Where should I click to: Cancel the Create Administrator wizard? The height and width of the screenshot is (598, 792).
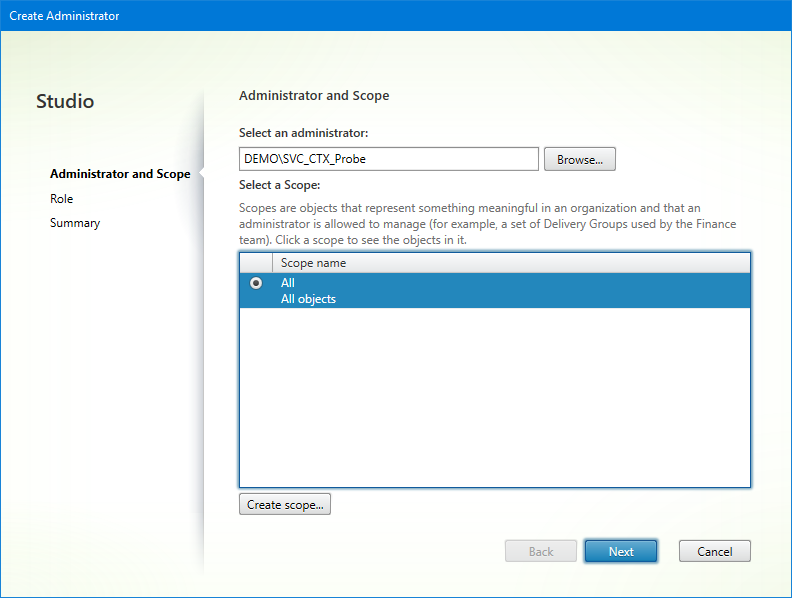[x=714, y=551]
